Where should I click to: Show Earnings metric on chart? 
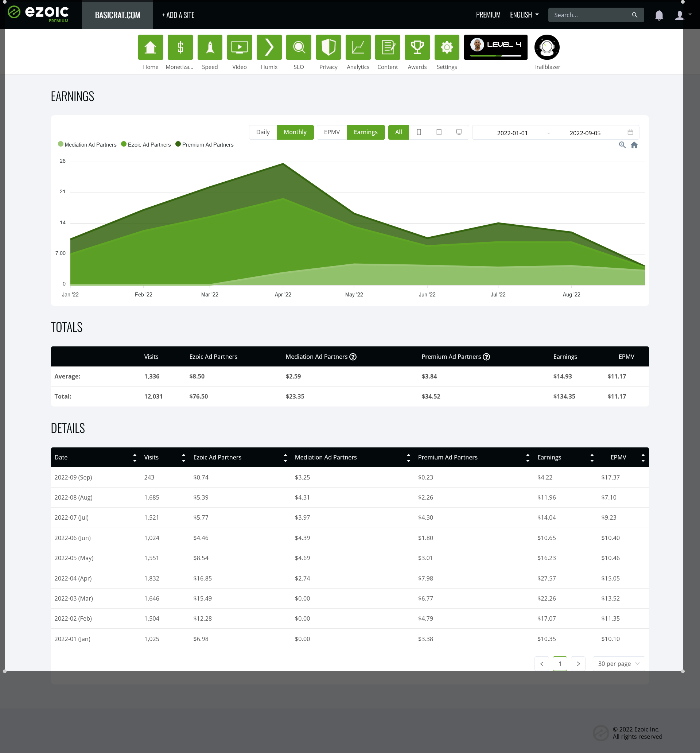pos(366,132)
